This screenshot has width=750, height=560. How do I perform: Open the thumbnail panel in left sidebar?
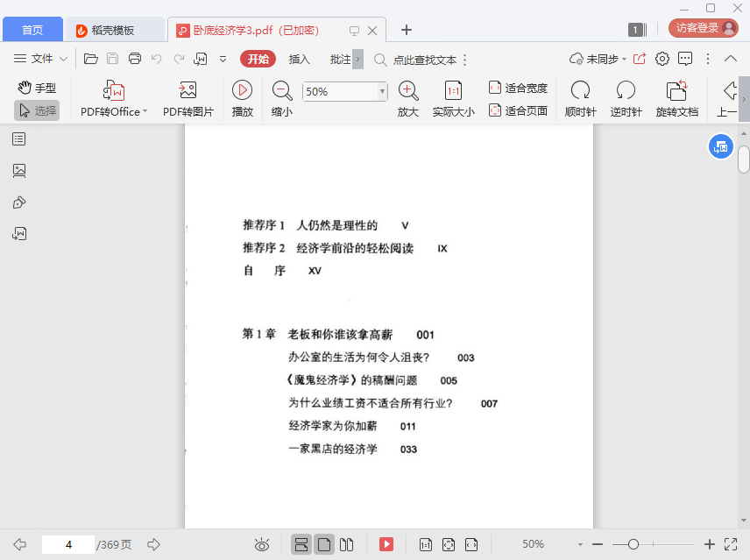(x=19, y=171)
